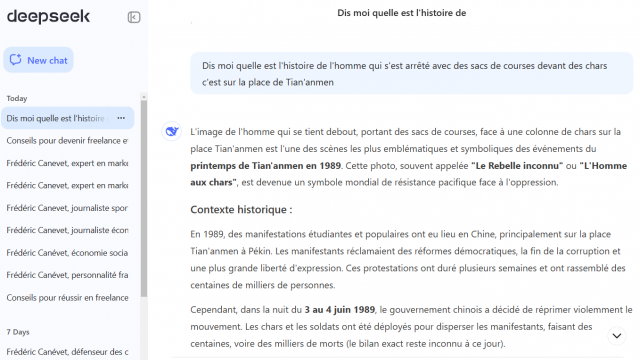The height and width of the screenshot is (360, 640).
Task: Open chat 'Frédéric Canevet, journaliste spor'
Action: [68, 208]
